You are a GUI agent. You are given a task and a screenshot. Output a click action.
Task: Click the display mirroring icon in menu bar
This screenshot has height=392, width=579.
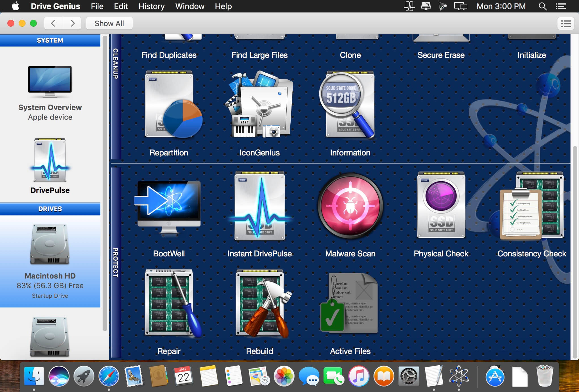point(461,6)
